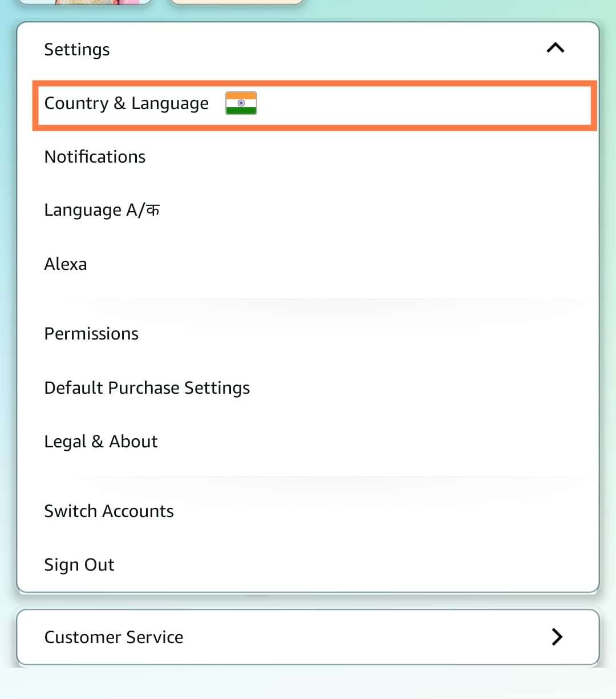This screenshot has width=616, height=699.
Task: Tap the Hindi character in Language A/क
Action: coord(152,209)
